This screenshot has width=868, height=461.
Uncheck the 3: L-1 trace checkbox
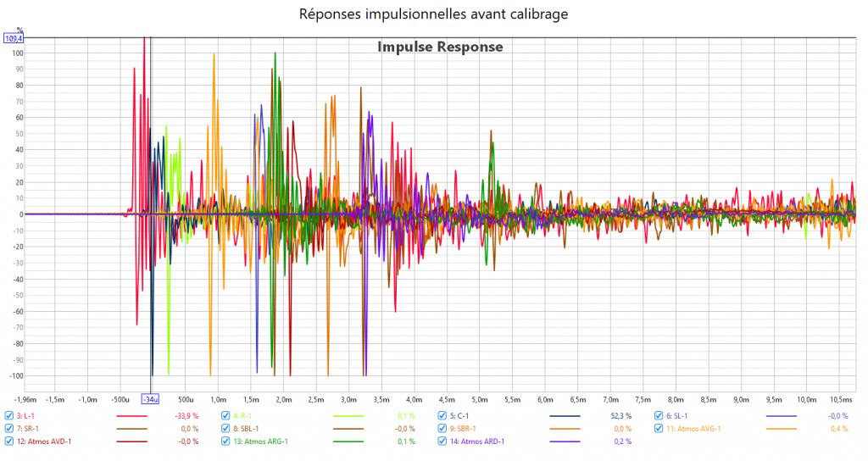click(x=9, y=416)
